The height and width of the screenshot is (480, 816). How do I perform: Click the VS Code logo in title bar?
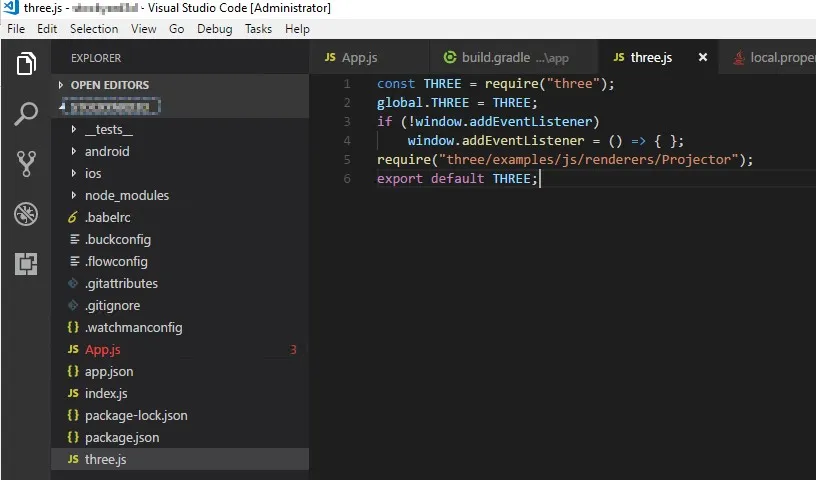11,8
